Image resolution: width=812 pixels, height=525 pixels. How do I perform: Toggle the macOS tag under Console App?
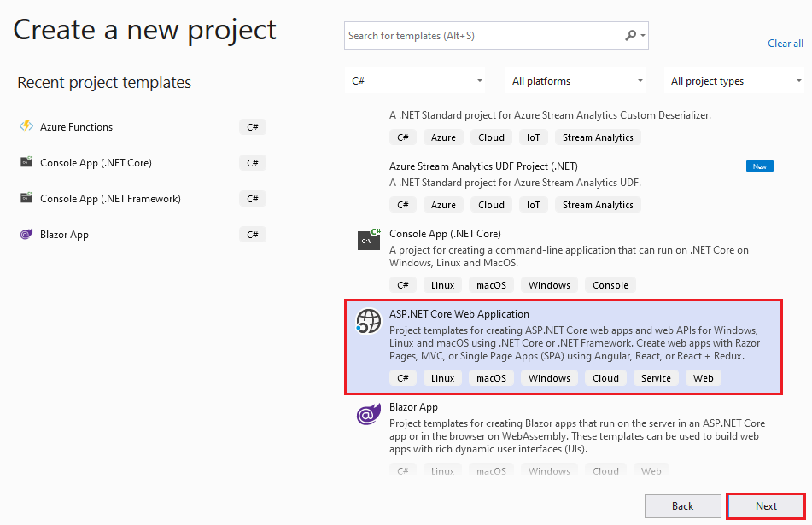[491, 284]
